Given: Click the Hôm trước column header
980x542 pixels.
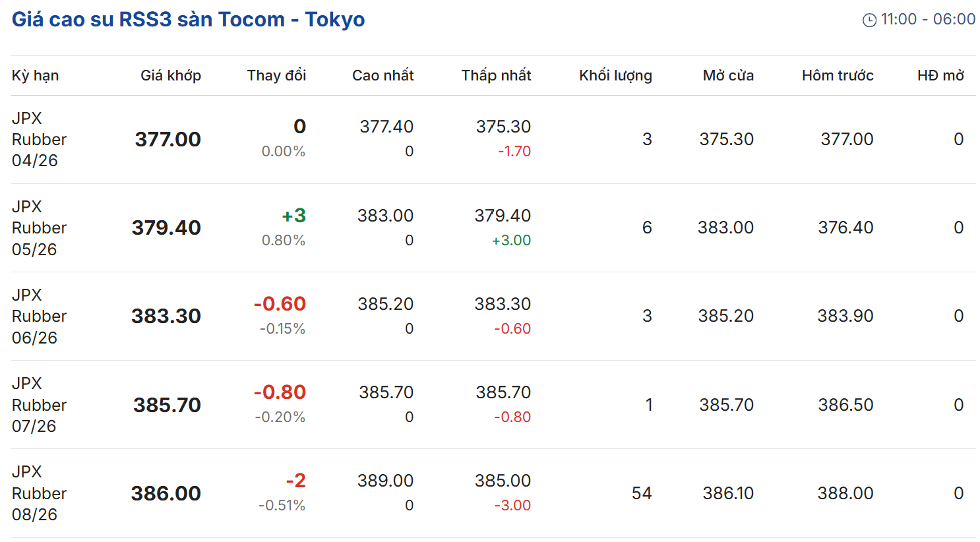Looking at the screenshot, I should coord(838,76).
